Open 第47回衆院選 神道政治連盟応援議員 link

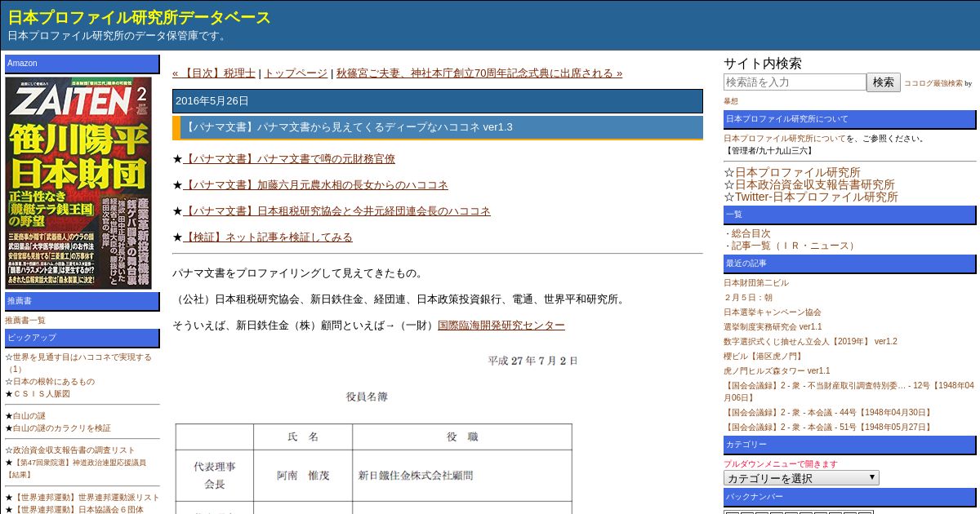[x=76, y=468]
